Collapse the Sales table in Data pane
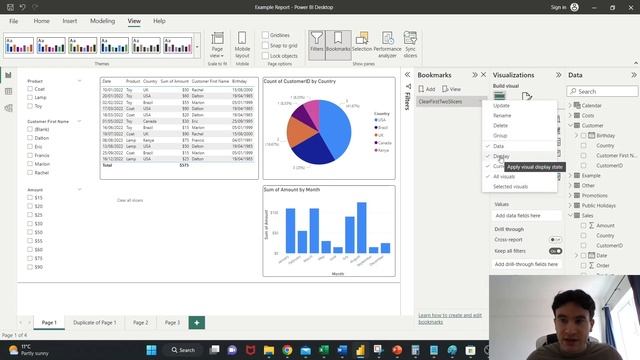The height and width of the screenshot is (360, 640). pyautogui.click(x=570, y=215)
